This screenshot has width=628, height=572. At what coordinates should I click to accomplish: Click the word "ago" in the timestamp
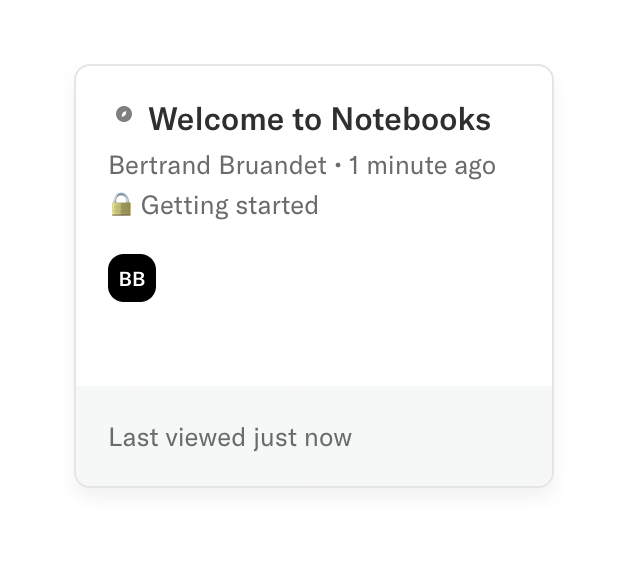point(475,166)
